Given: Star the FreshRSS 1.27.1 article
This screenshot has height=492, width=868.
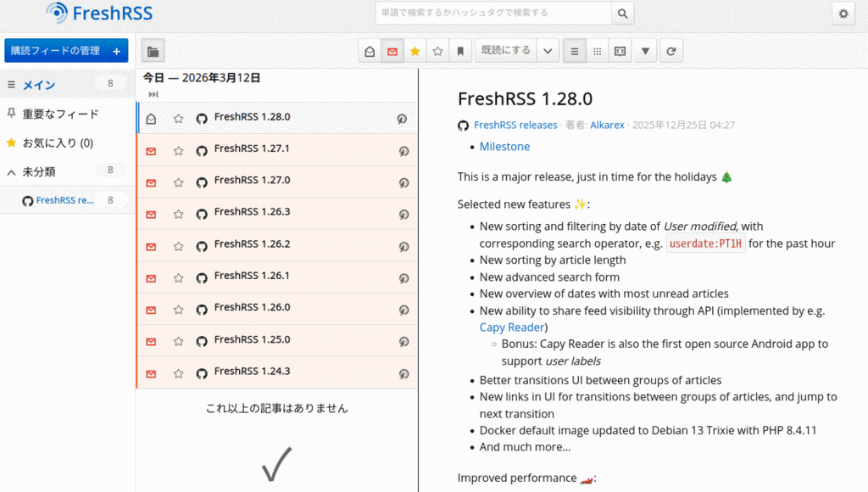Looking at the screenshot, I should pyautogui.click(x=178, y=151).
